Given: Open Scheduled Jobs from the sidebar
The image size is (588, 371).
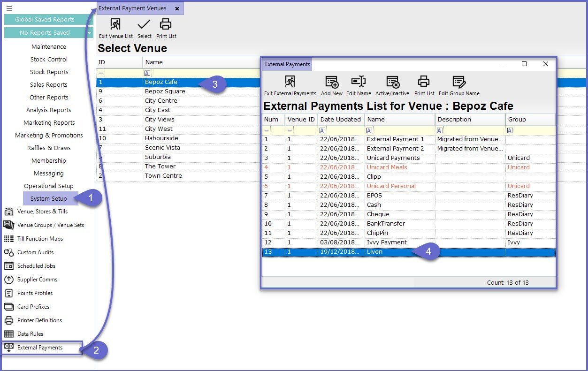Looking at the screenshot, I should [x=36, y=266].
